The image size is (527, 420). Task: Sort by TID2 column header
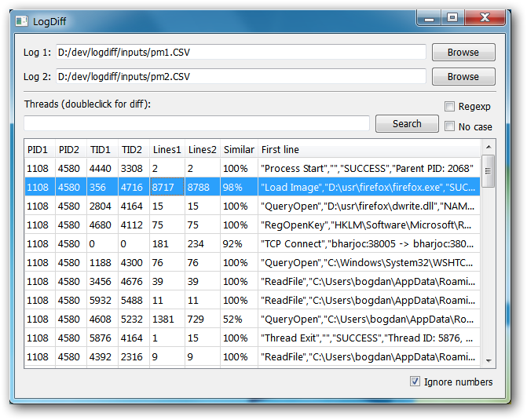tap(134, 149)
